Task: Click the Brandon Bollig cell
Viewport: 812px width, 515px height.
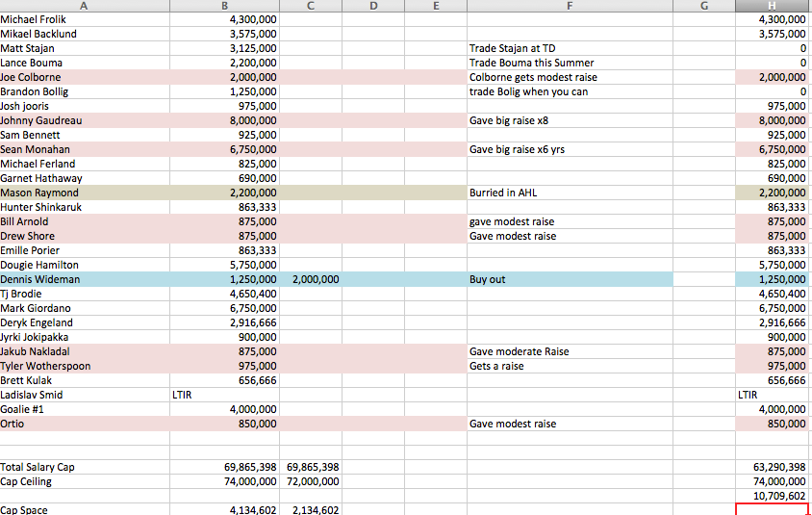Action: [x=85, y=91]
